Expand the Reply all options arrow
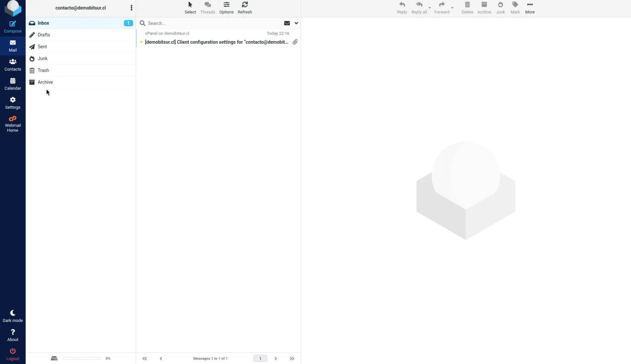631x364 pixels. point(430,8)
